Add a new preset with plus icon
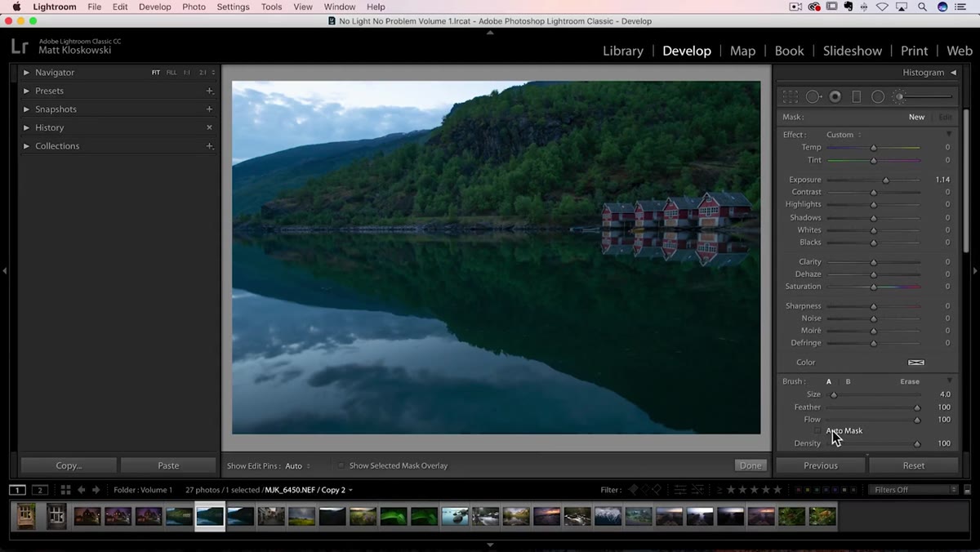The height and width of the screenshot is (552, 980). (x=210, y=91)
